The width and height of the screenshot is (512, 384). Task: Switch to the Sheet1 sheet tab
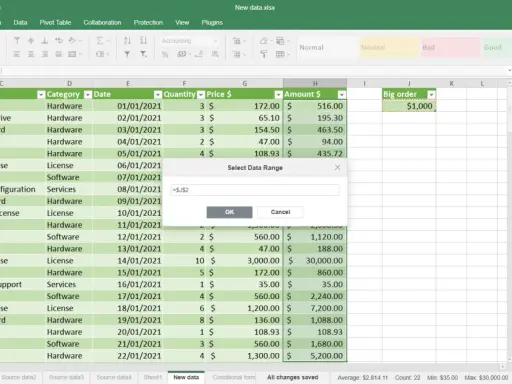pyautogui.click(x=153, y=377)
